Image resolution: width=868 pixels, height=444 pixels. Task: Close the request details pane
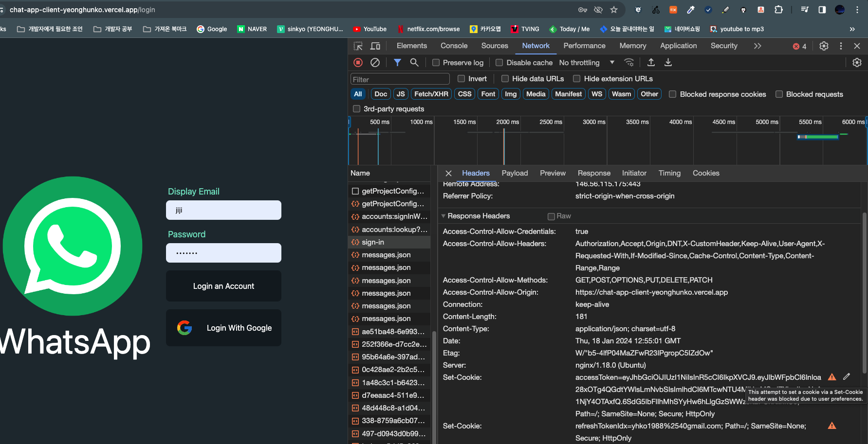pos(448,173)
